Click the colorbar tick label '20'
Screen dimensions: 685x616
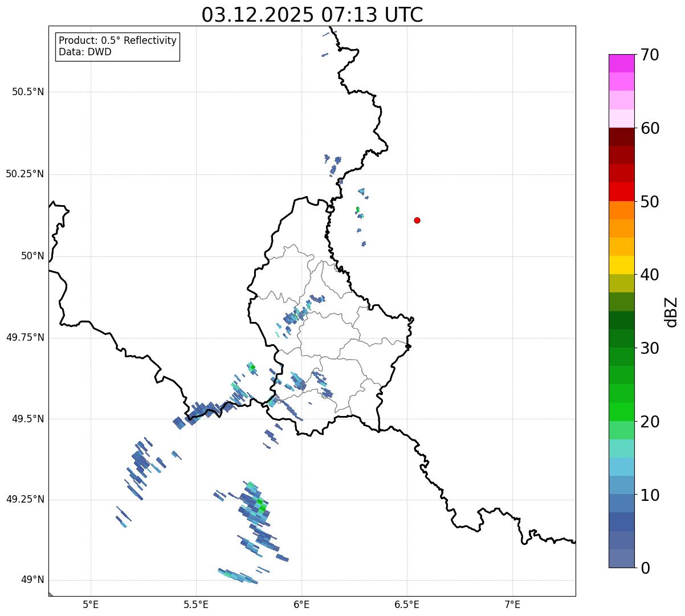[x=650, y=422]
